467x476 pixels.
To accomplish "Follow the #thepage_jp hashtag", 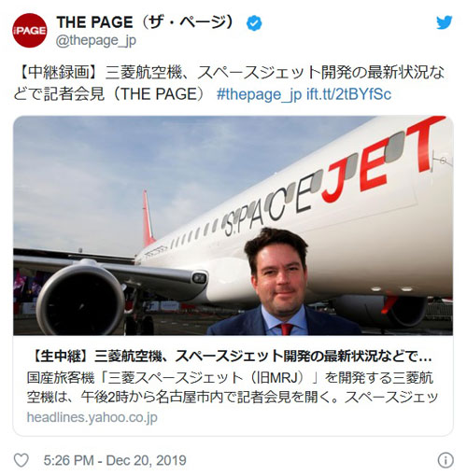I will [x=259, y=94].
